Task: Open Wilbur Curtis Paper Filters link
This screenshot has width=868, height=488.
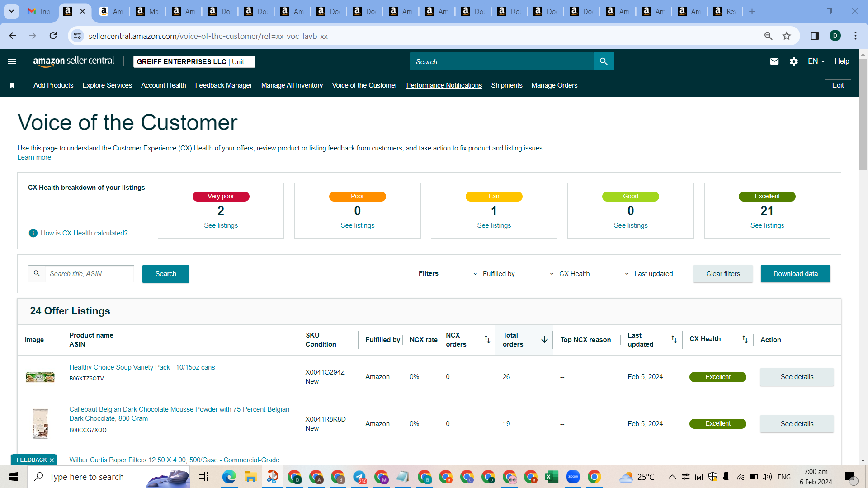Action: tap(174, 460)
